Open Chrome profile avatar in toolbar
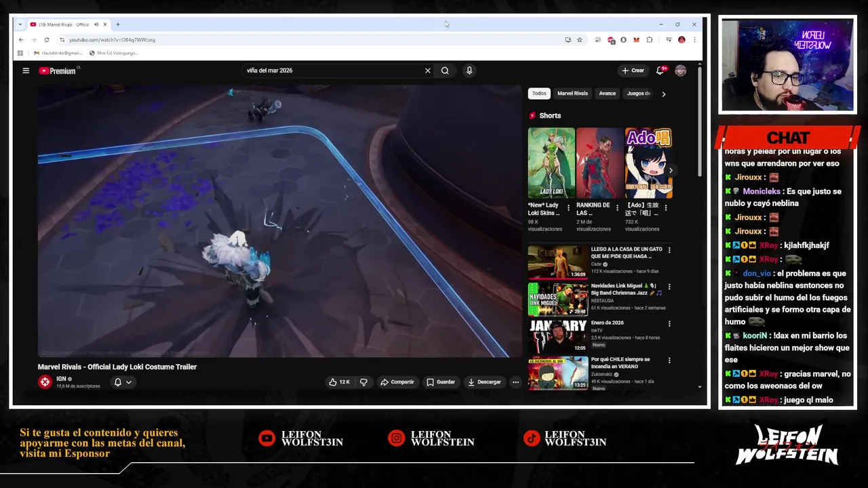Image resolution: width=868 pixels, height=488 pixels. point(682,40)
